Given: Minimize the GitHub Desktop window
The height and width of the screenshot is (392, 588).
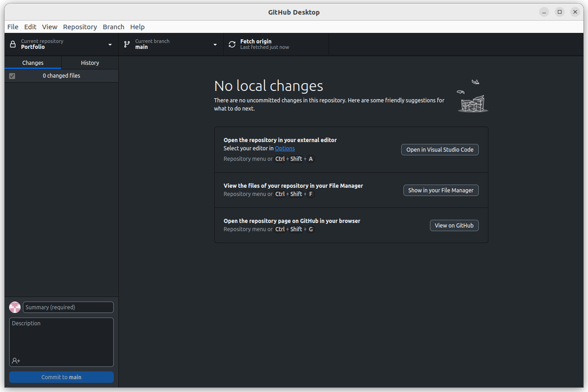Looking at the screenshot, I should click(x=544, y=12).
